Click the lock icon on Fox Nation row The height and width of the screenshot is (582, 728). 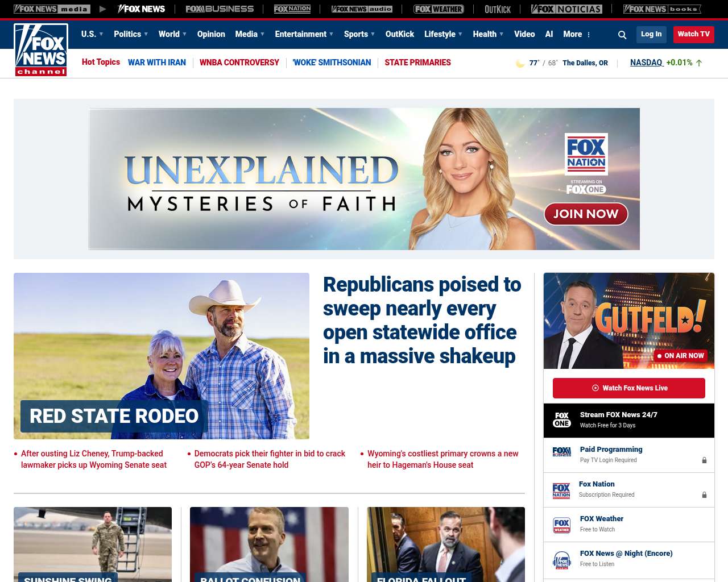(x=704, y=495)
